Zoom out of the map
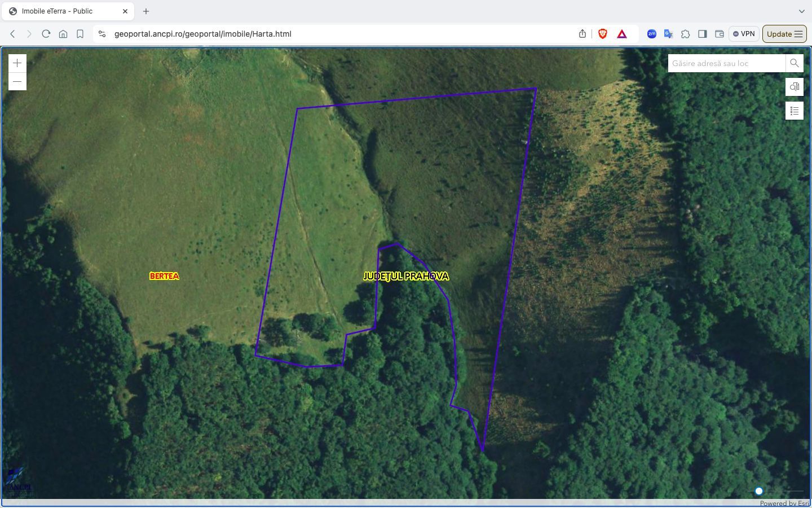 [x=17, y=81]
